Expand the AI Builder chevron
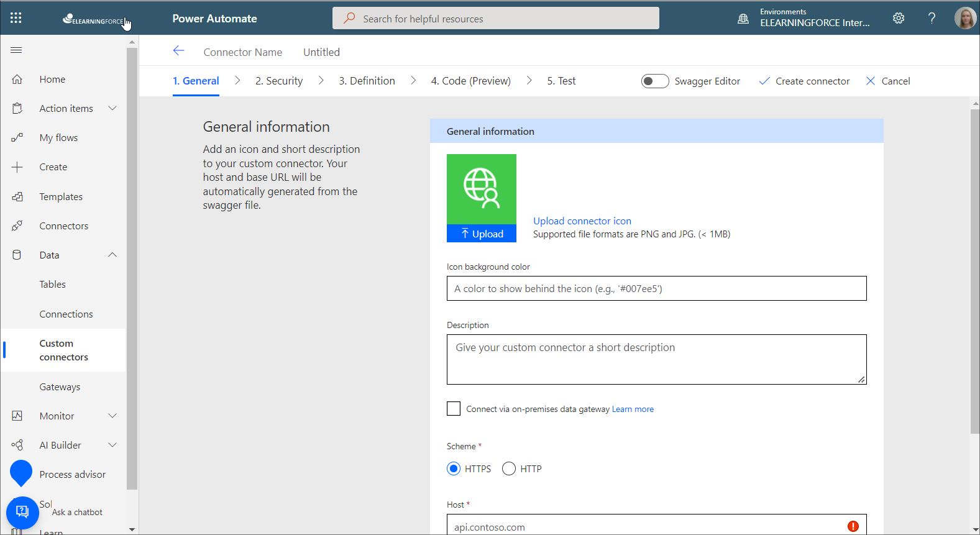This screenshot has width=980, height=535. click(112, 445)
